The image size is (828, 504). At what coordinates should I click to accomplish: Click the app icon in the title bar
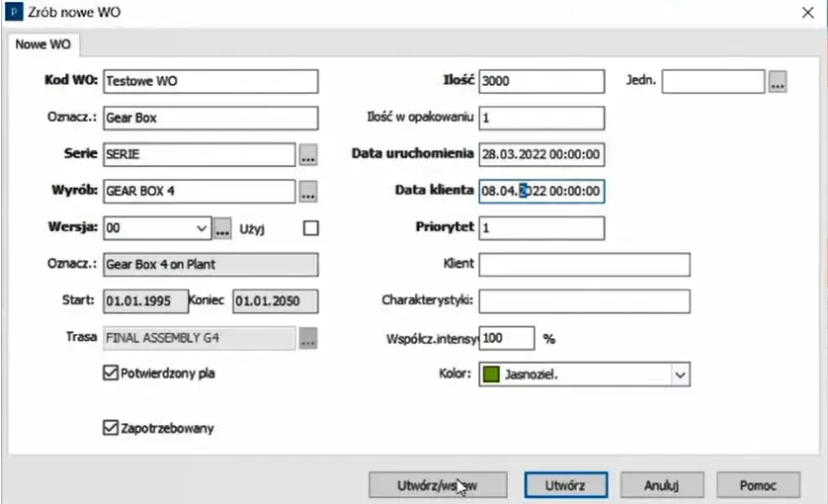13,11
